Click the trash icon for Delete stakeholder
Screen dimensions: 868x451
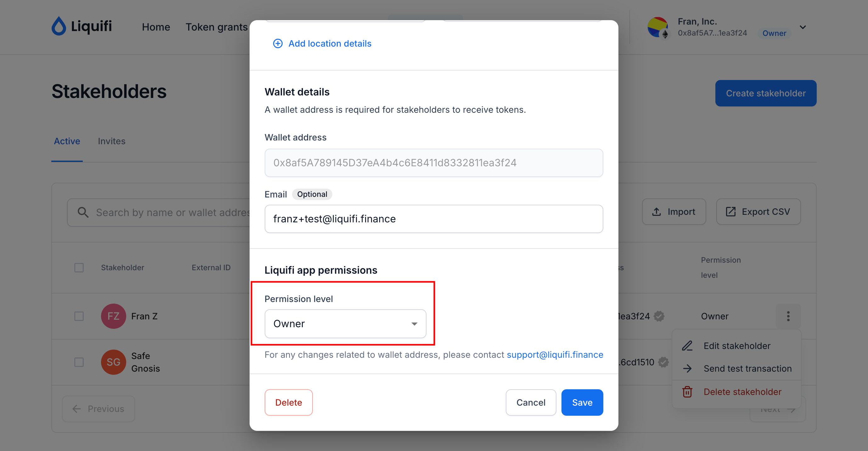click(x=687, y=392)
